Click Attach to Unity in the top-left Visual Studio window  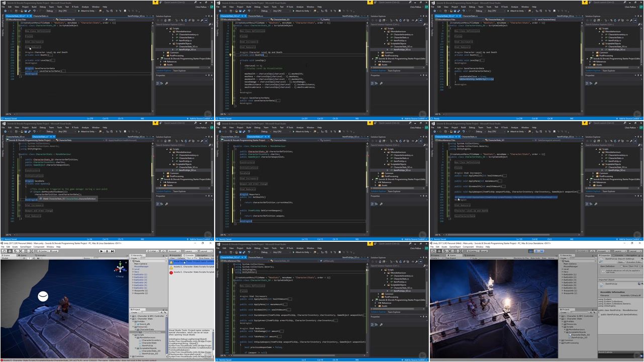(x=86, y=11)
